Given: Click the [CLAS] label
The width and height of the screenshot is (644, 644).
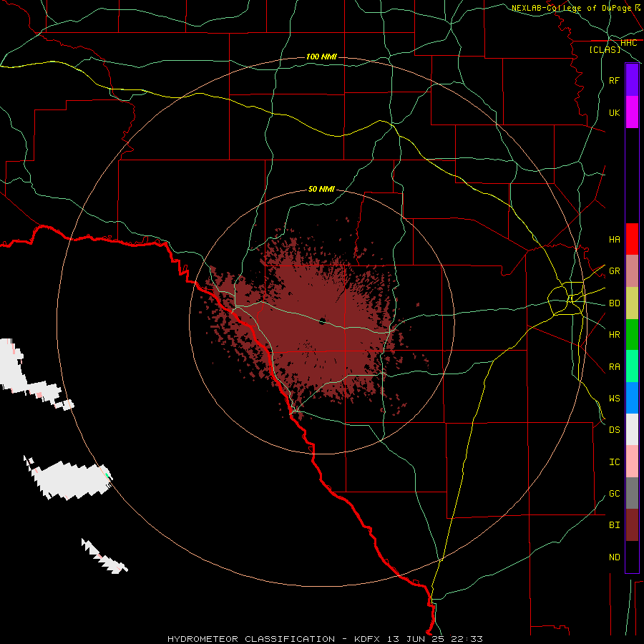Looking at the screenshot, I should [x=605, y=49].
